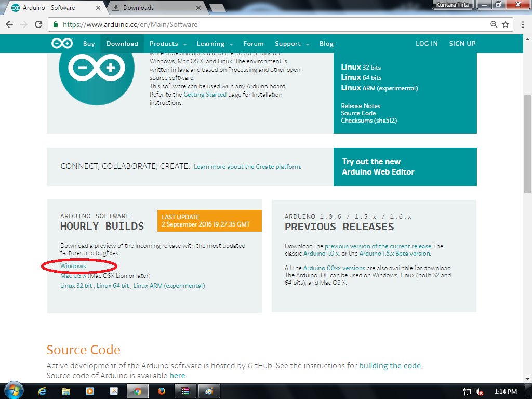
Task: Open the WinRAR taskbar icon
Action: 185,391
